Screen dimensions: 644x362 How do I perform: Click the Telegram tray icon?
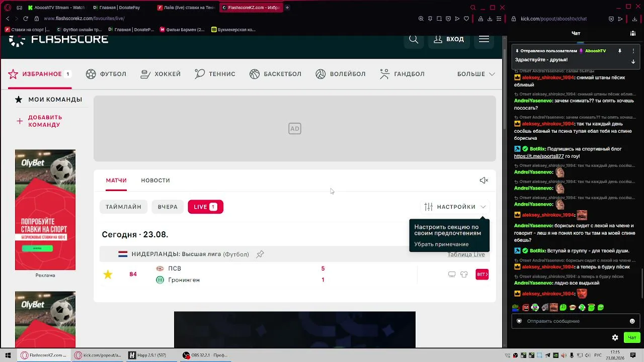pos(548,355)
